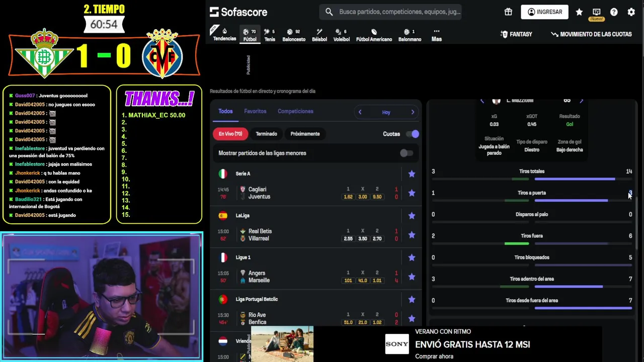Toggle favorite star for Ligue 1 league
Screen dimensions: 644x362
coord(412,257)
